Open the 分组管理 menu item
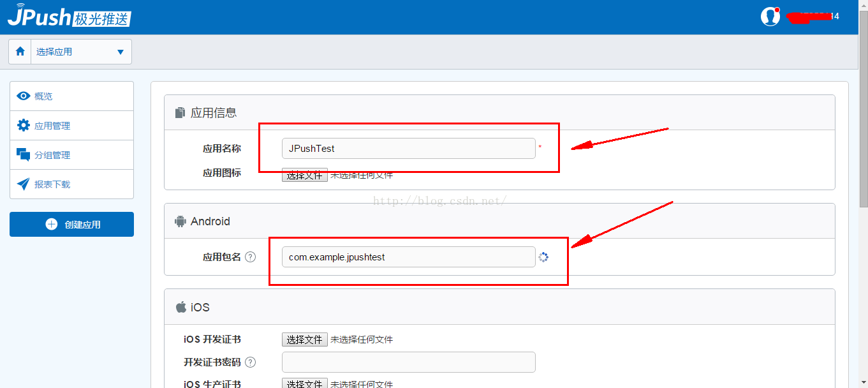The image size is (868, 388). click(71, 155)
